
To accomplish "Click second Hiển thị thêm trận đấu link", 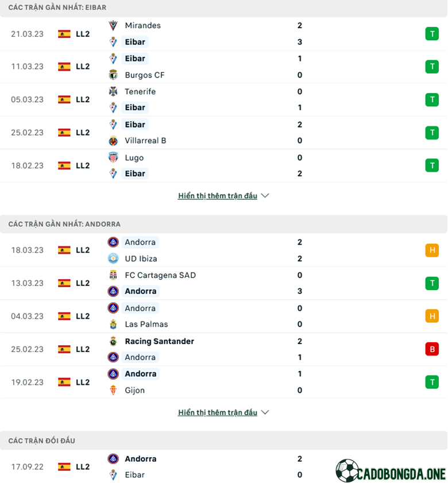I will pos(218,412).
